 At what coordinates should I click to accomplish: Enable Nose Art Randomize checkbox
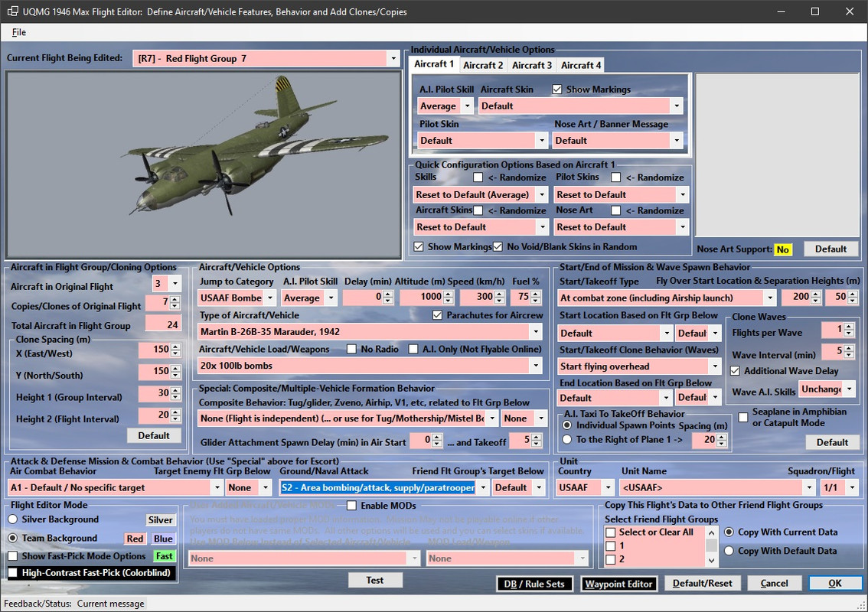615,210
